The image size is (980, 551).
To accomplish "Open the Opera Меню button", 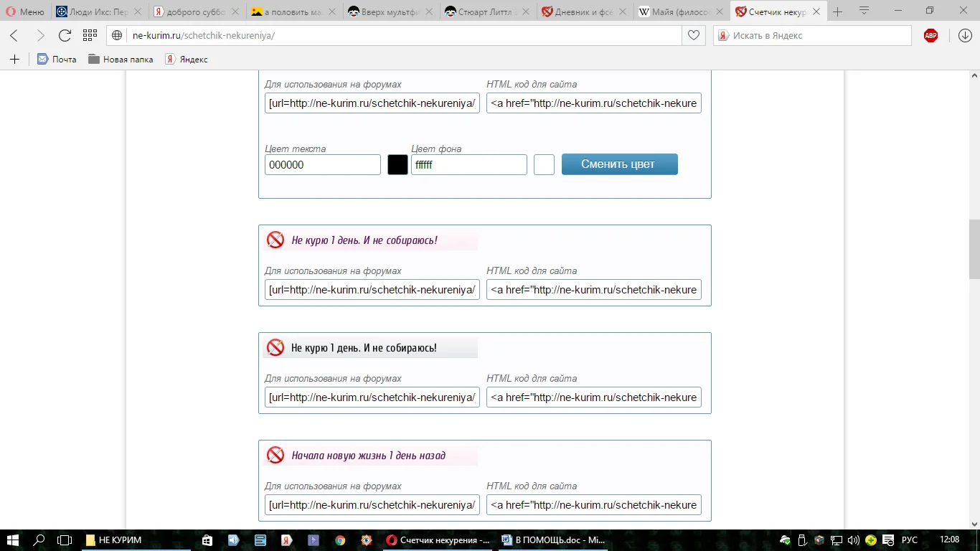I will (x=26, y=11).
